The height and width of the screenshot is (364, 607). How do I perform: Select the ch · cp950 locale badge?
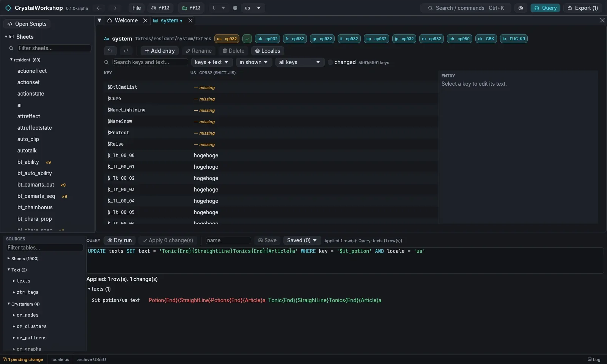pos(459,39)
